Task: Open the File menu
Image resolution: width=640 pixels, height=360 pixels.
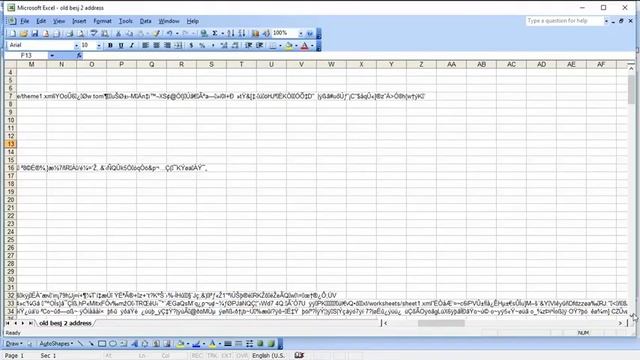Action: 24,21
